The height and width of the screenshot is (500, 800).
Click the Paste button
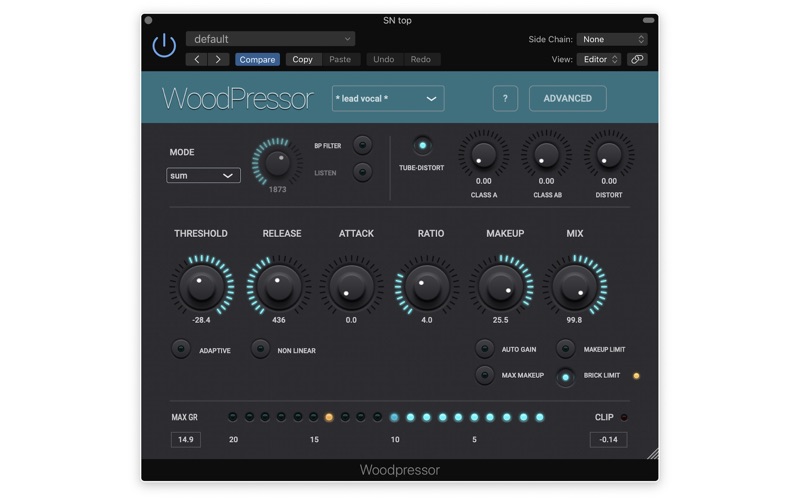point(340,59)
